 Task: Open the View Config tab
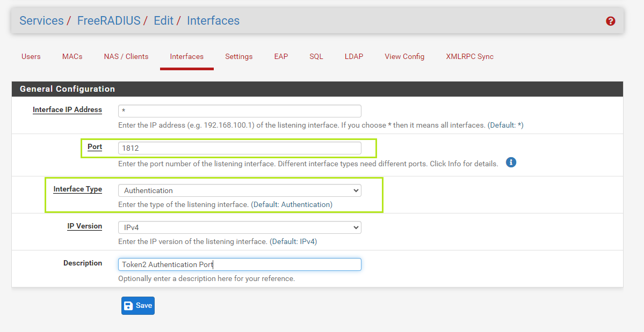[x=404, y=56]
